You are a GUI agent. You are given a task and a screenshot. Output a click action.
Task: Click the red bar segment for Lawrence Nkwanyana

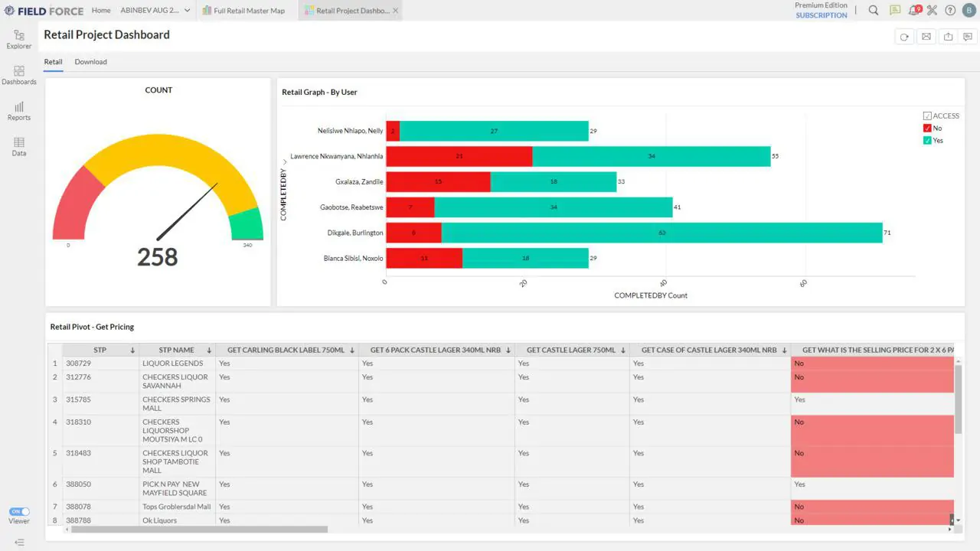click(459, 156)
